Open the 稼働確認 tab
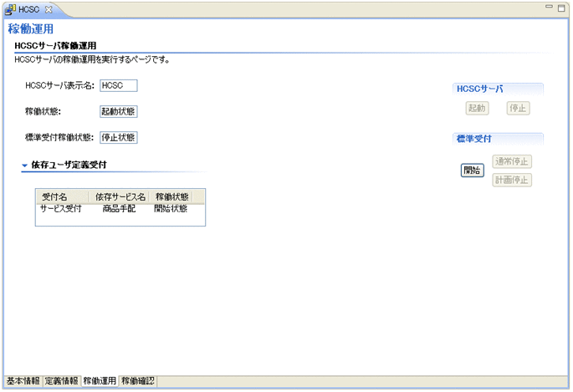The height and width of the screenshot is (392, 573). click(x=138, y=381)
